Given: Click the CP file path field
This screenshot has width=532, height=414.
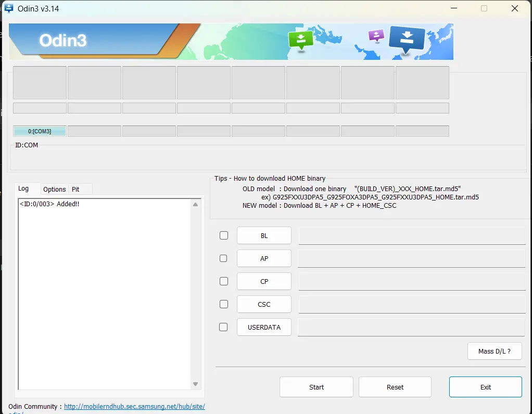Looking at the screenshot, I should pyautogui.click(x=412, y=281).
